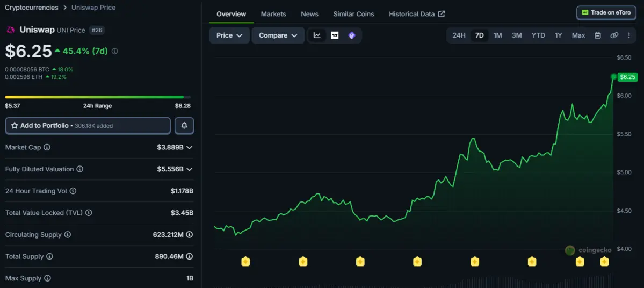Show Fully Diluted Valuation info icon

tap(79, 169)
